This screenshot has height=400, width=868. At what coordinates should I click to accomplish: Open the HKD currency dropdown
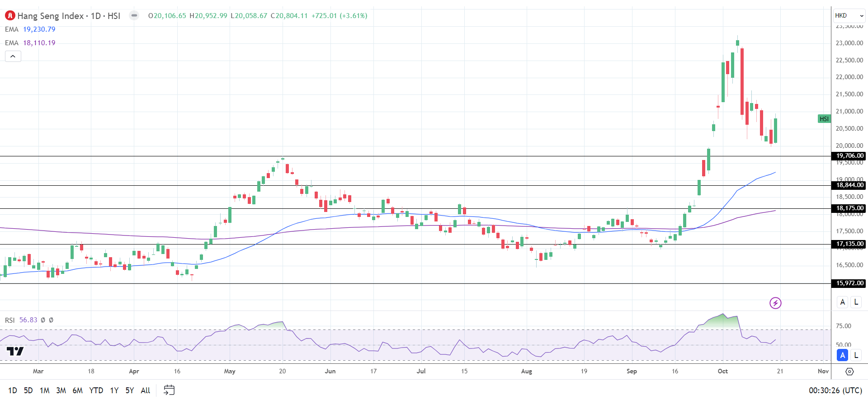click(x=849, y=15)
